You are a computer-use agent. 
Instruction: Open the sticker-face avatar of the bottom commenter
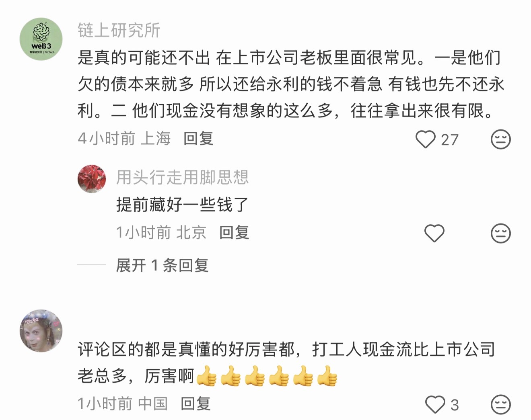(x=41, y=331)
